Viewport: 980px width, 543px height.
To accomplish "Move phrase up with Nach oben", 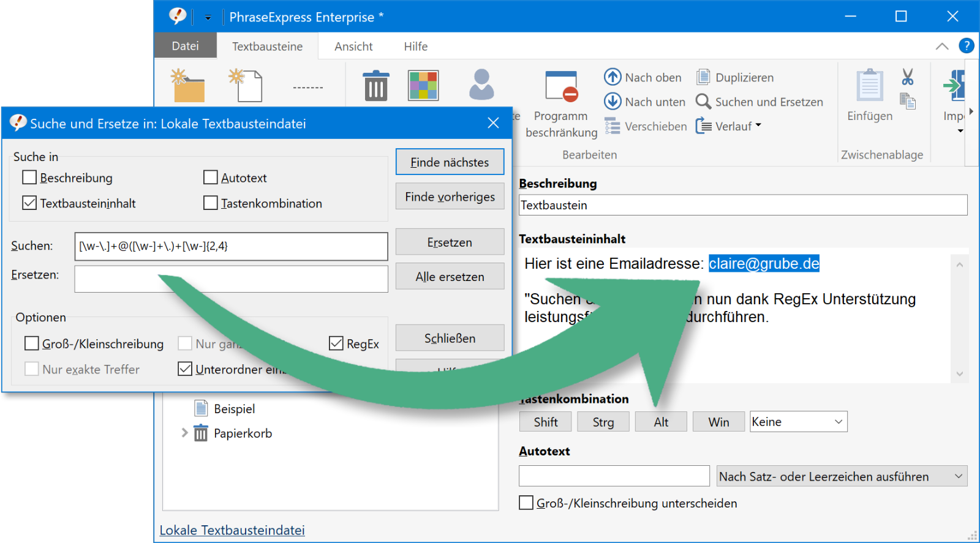I will point(643,77).
